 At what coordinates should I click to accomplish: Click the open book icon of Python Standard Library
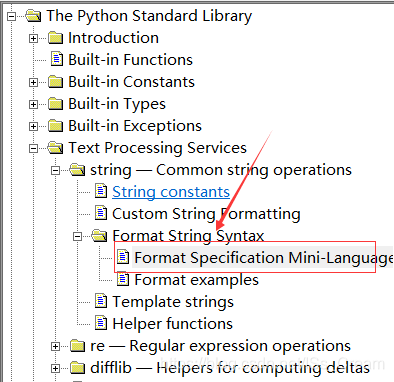coord(33,16)
